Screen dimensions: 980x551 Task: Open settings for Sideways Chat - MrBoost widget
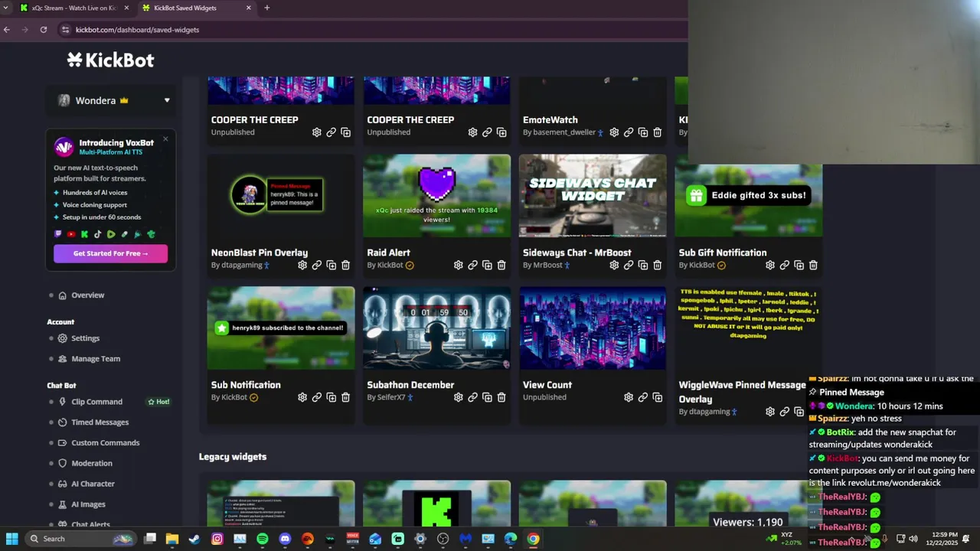614,265
